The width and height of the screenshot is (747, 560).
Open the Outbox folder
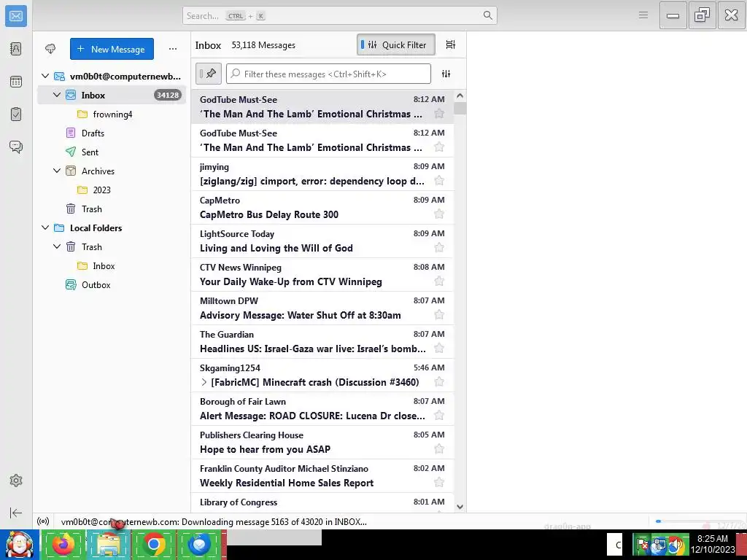112,285
